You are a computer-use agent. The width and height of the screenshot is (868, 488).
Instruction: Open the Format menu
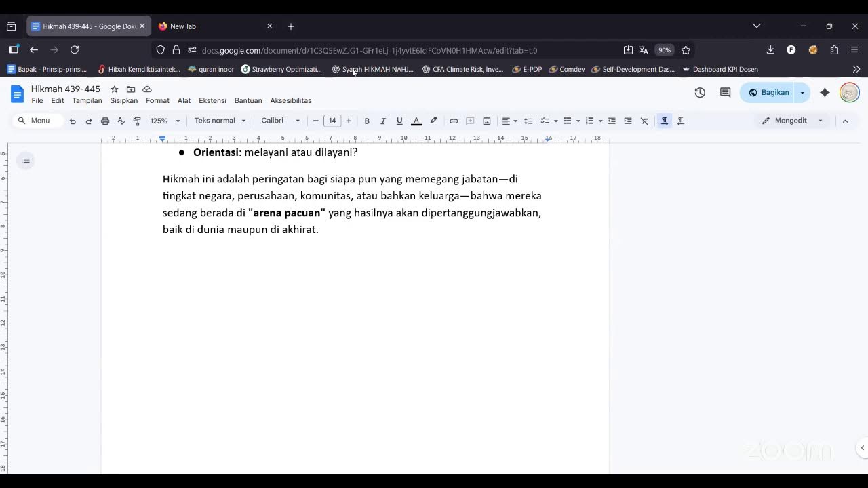coord(157,100)
